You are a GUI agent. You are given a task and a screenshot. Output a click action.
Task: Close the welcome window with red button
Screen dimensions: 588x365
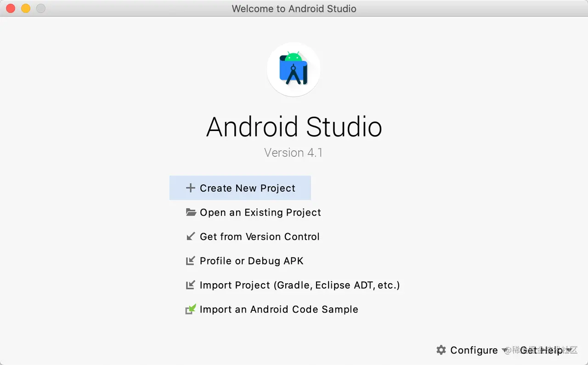point(11,8)
